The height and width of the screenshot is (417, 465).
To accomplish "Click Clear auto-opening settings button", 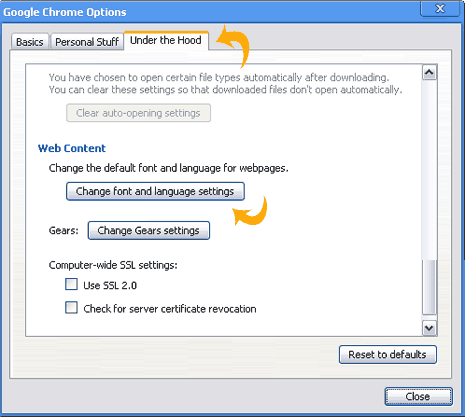I will click(138, 113).
